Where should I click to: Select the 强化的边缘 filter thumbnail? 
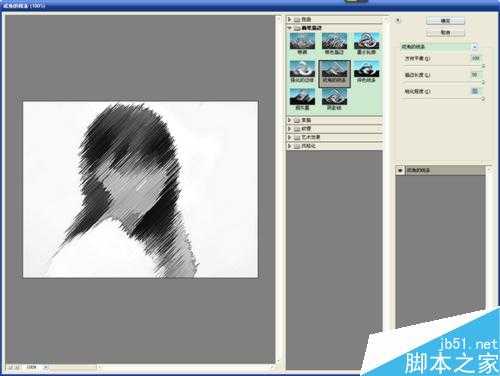[x=302, y=72]
